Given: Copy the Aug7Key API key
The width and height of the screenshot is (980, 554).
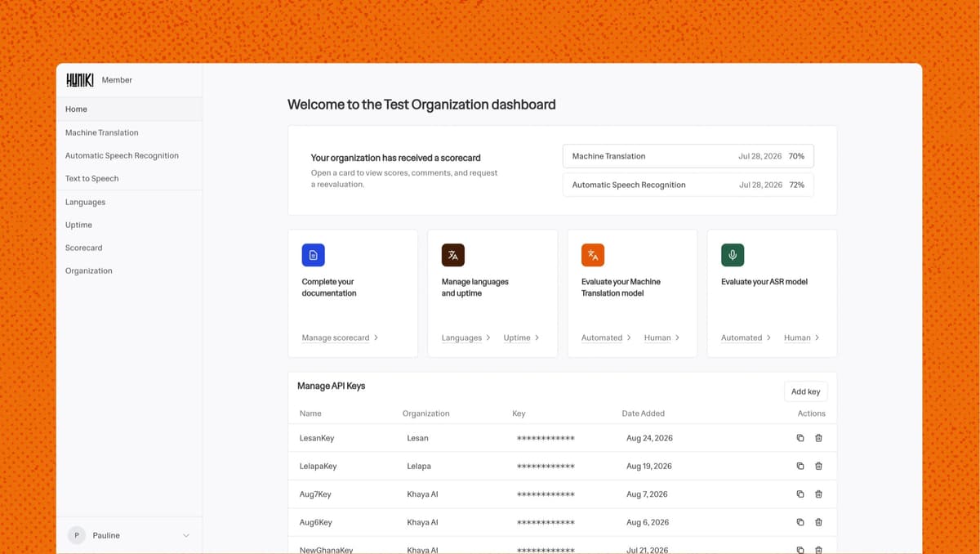Looking at the screenshot, I should (x=800, y=494).
